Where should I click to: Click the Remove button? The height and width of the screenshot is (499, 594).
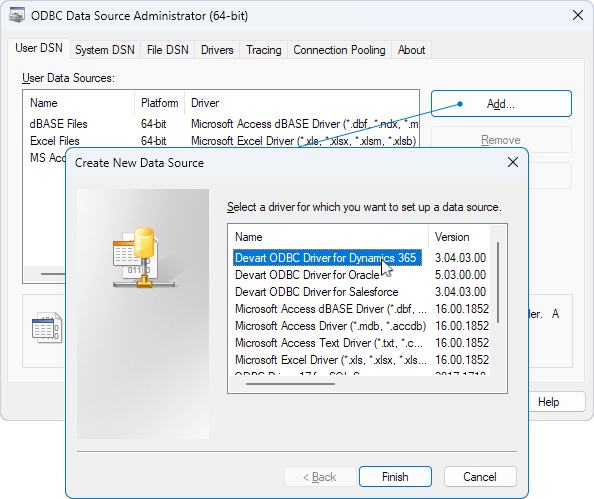501,140
